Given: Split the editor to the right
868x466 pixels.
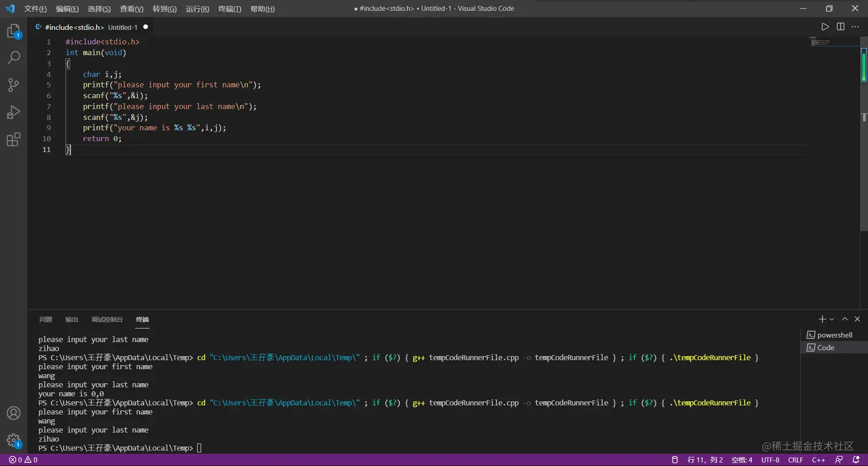Looking at the screenshot, I should click(x=840, y=26).
